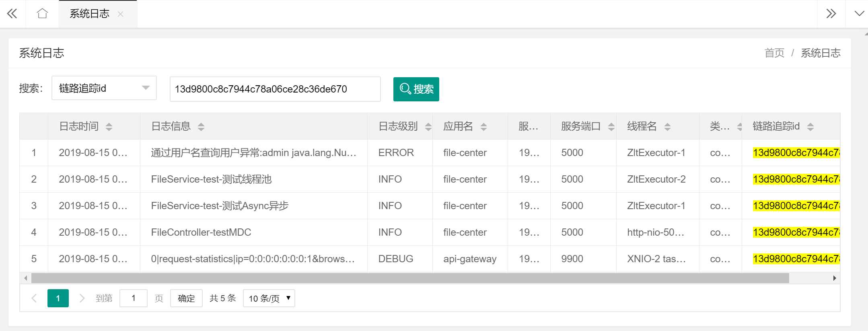Image resolution: width=868 pixels, height=331 pixels.
Task: Click FileController-testMDC log message
Action: click(x=201, y=232)
